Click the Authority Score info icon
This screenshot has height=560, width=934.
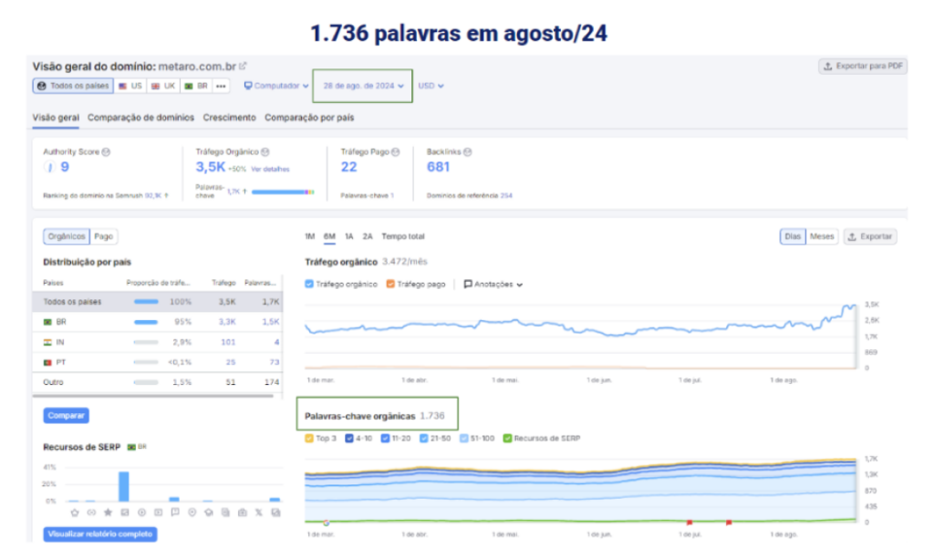(107, 151)
